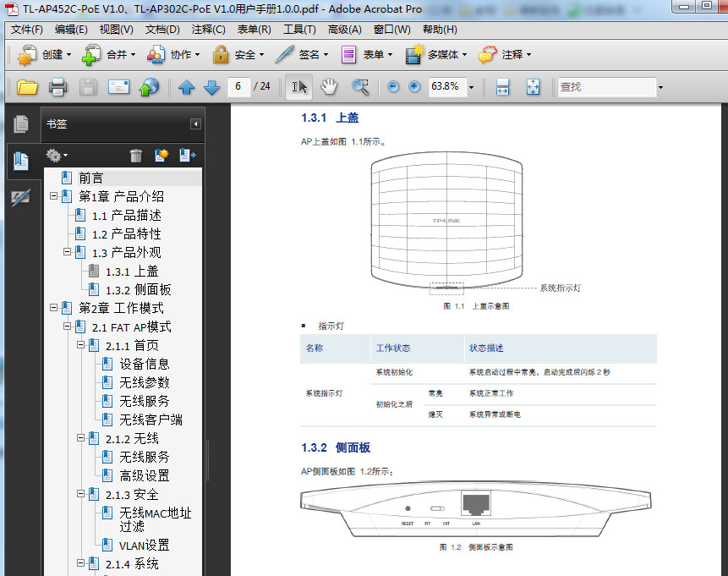Collapse the 2.1.1 首页 bookmark node
Screen dimensions: 728x576
pos(81,345)
